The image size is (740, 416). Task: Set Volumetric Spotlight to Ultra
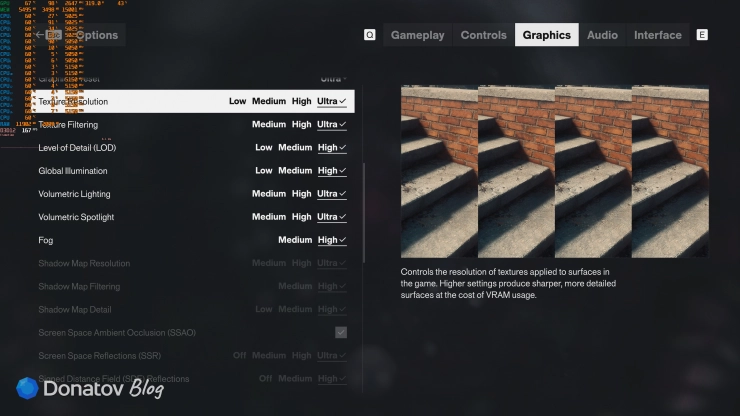tap(331, 217)
